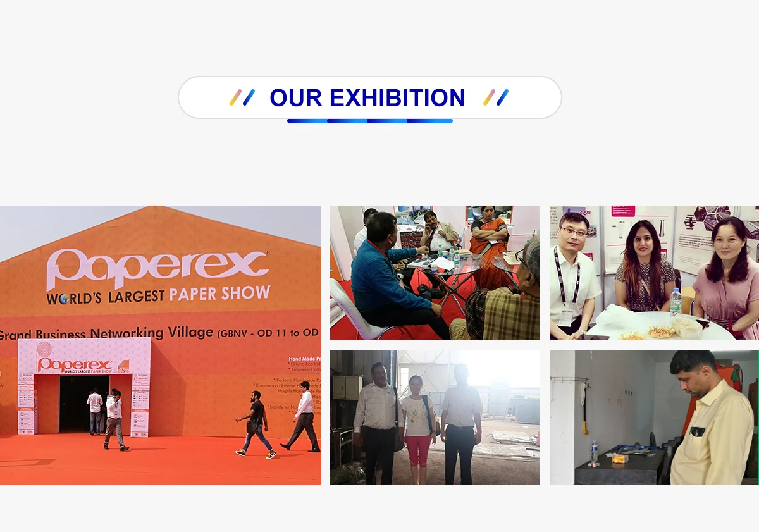Click the woman in orange sari
Screen dimensions: 759x532
(488, 244)
